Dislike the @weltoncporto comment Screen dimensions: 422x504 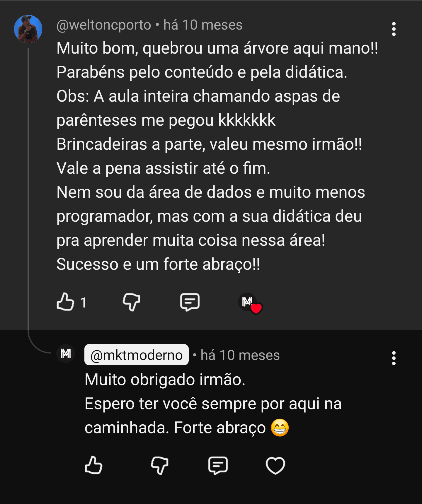(131, 302)
